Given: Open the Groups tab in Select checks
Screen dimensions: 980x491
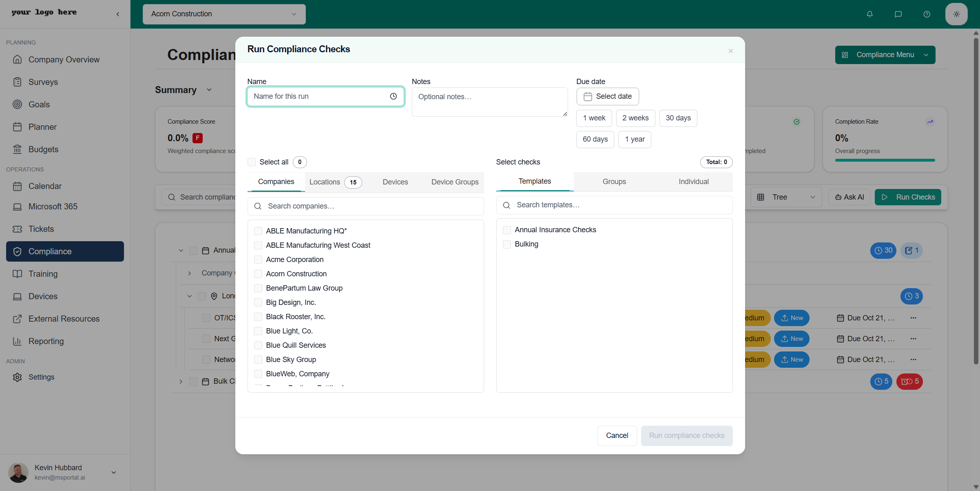Looking at the screenshot, I should (614, 182).
